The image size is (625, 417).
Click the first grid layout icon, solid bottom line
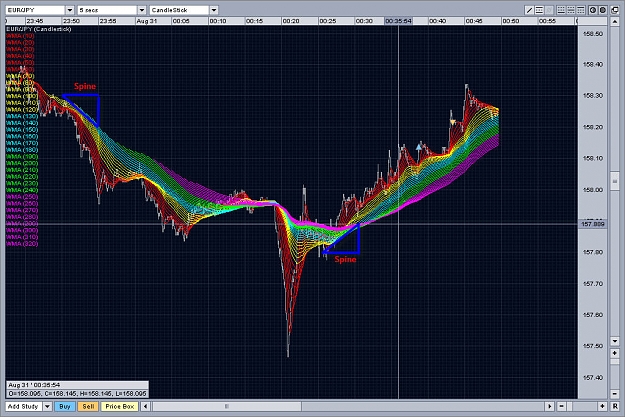click(561, 10)
